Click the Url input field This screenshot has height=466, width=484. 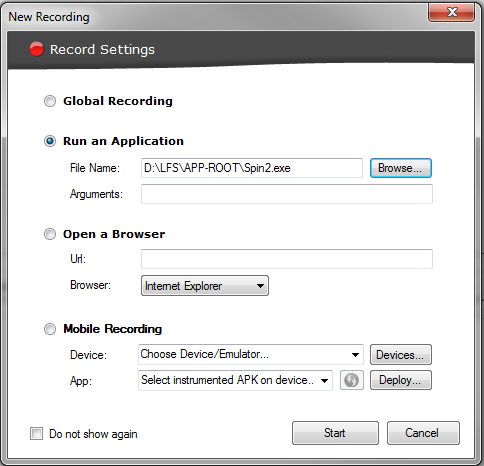tap(287, 259)
